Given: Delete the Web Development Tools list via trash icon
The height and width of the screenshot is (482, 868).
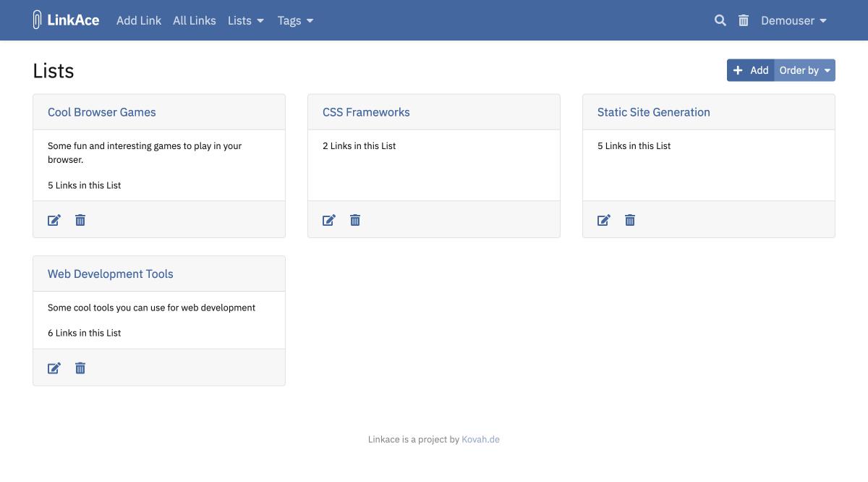Looking at the screenshot, I should pyautogui.click(x=80, y=368).
